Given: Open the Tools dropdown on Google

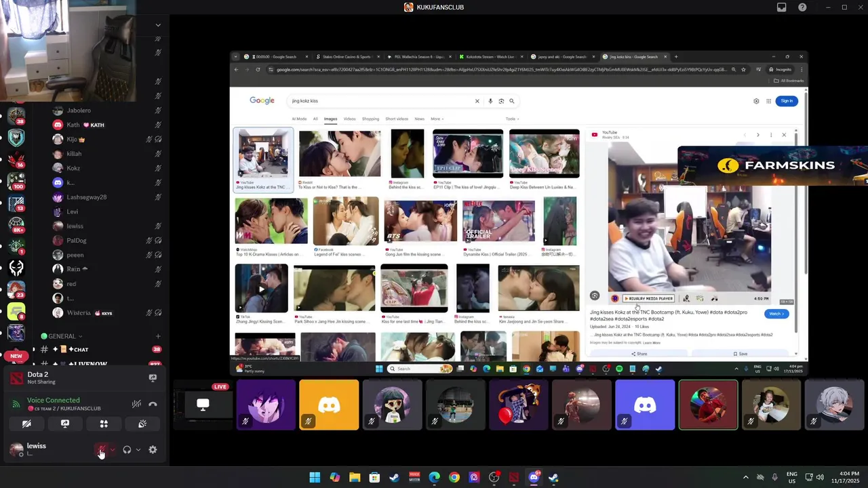Looking at the screenshot, I should (511, 119).
